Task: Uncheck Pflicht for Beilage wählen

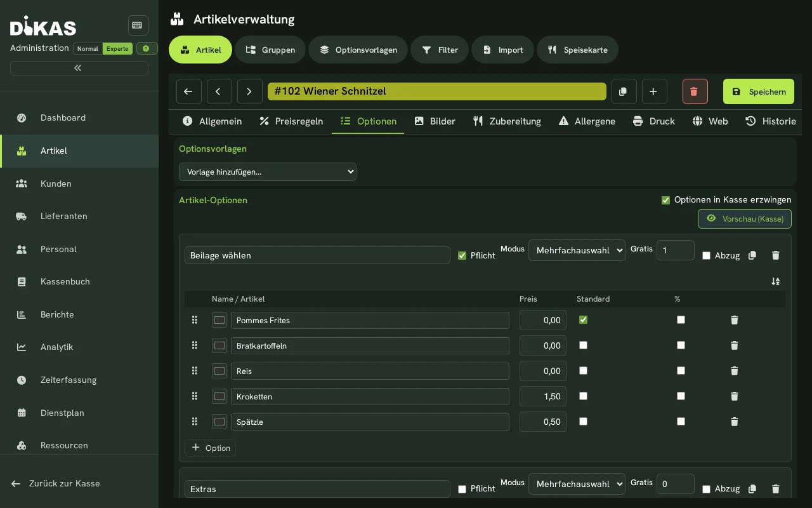Action: [x=462, y=255]
